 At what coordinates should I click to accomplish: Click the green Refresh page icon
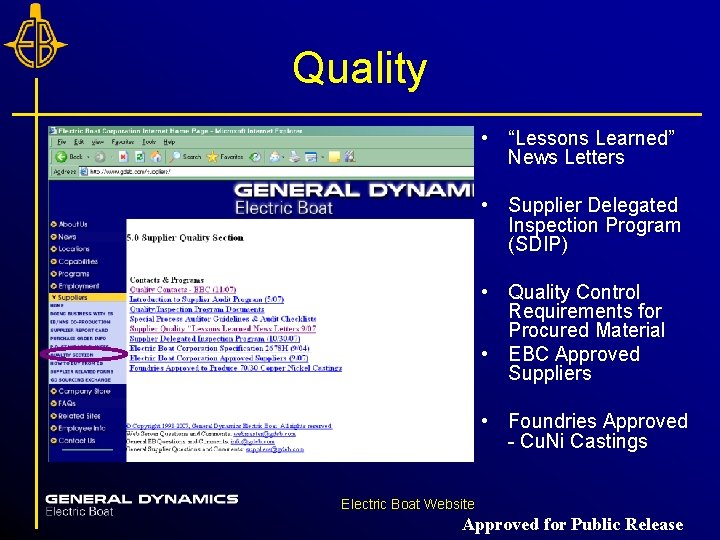140,157
